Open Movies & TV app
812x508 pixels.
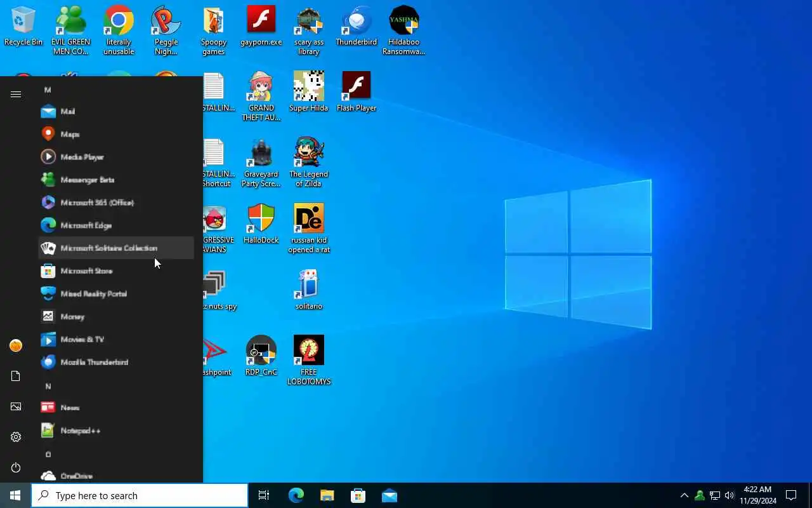point(117,340)
